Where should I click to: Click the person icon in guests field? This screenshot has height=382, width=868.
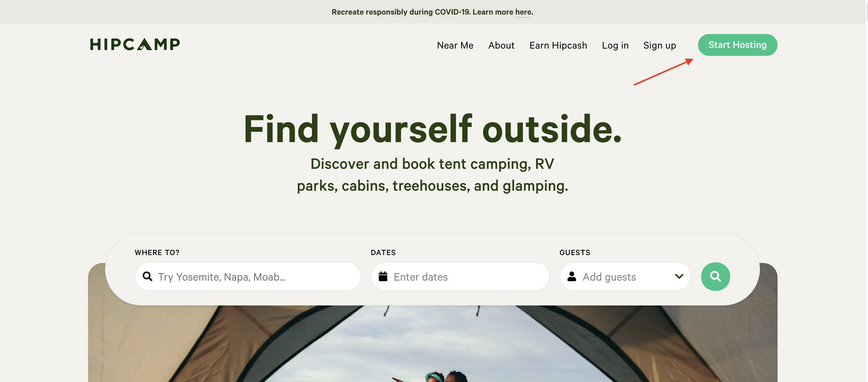(571, 276)
